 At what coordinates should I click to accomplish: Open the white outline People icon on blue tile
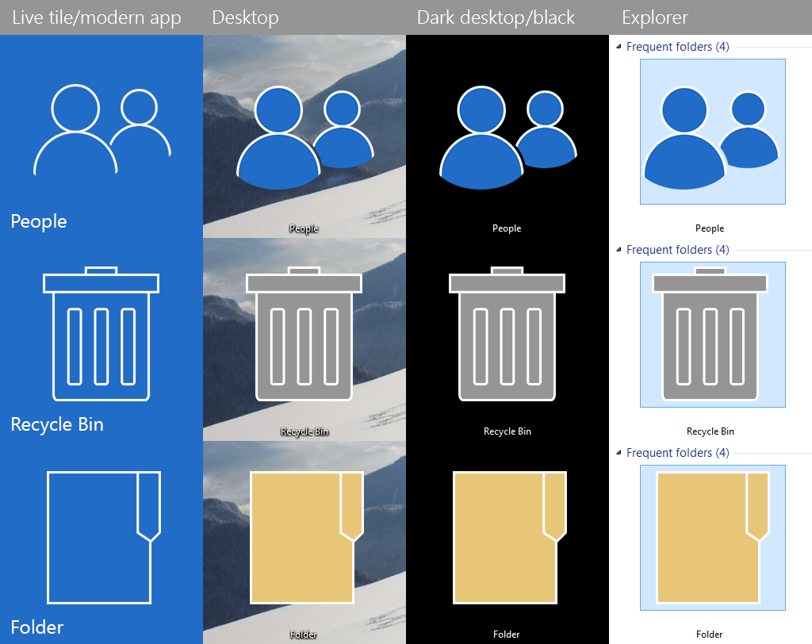[x=101, y=131]
